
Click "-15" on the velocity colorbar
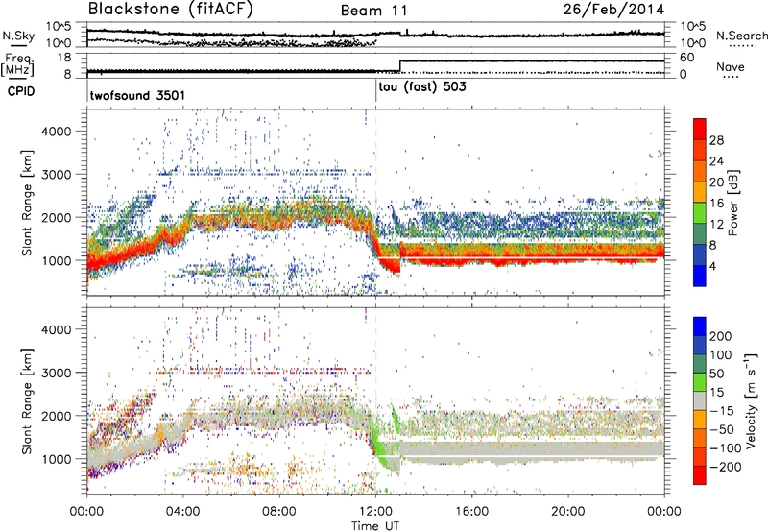pyautogui.click(x=721, y=411)
